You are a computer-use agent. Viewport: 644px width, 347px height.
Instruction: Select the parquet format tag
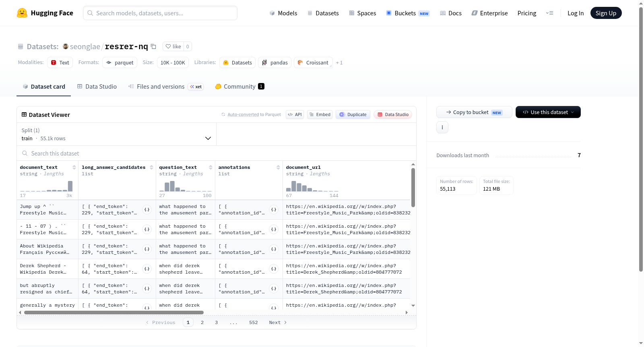[x=120, y=62]
